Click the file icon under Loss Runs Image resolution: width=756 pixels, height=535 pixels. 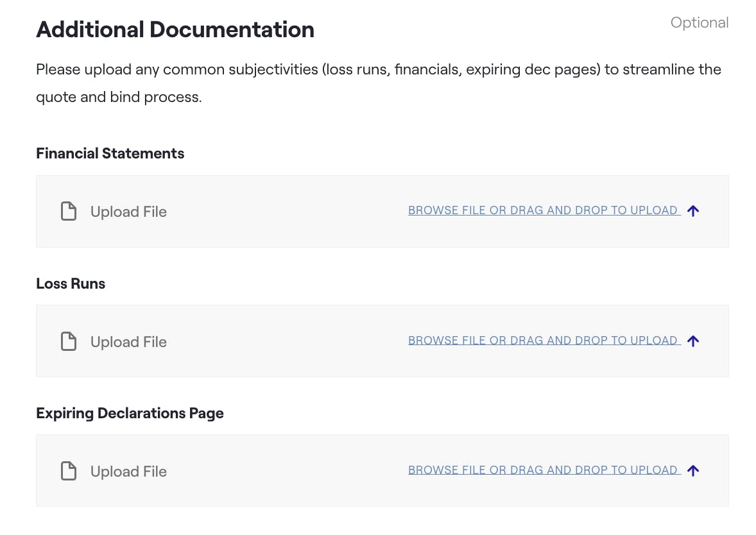point(69,341)
